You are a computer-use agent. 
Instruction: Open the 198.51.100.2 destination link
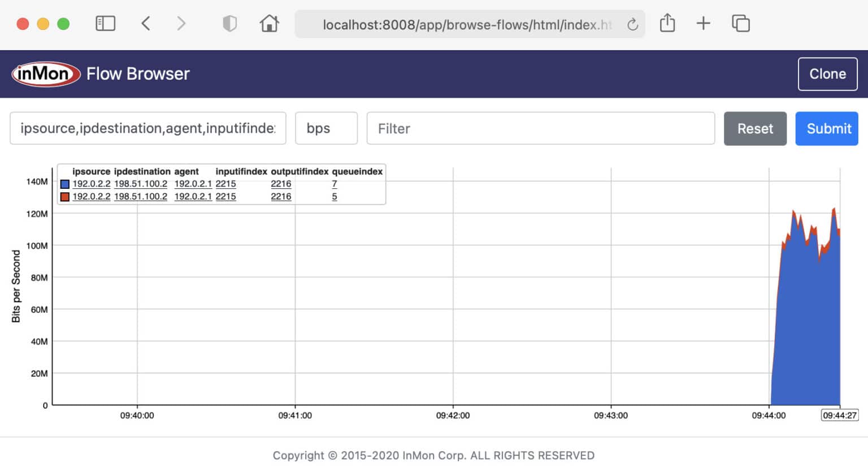coord(140,184)
